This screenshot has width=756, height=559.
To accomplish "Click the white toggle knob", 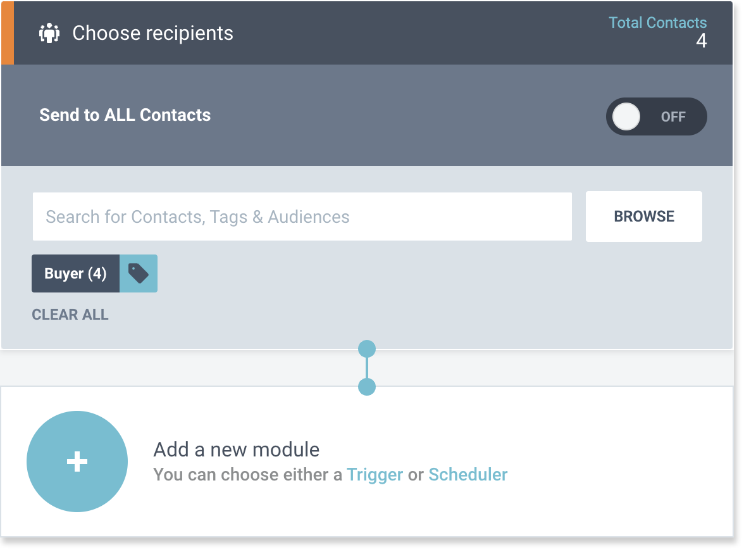I will tap(626, 116).
